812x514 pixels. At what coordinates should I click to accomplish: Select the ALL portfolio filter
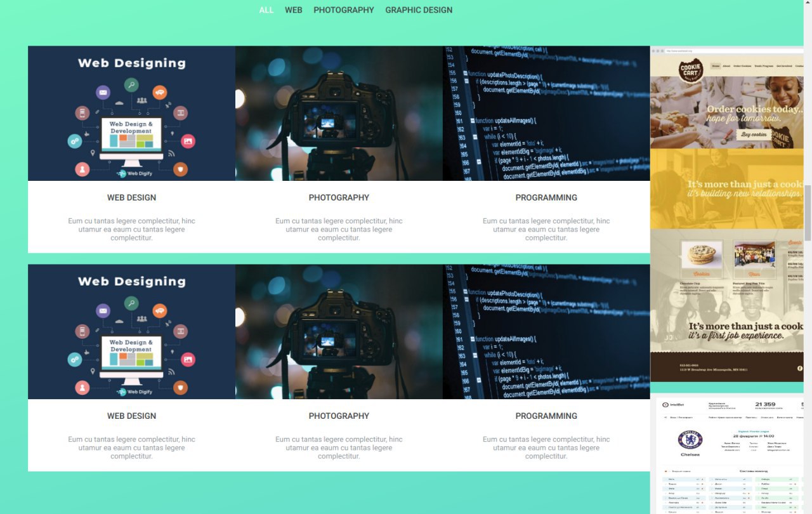[x=266, y=10]
